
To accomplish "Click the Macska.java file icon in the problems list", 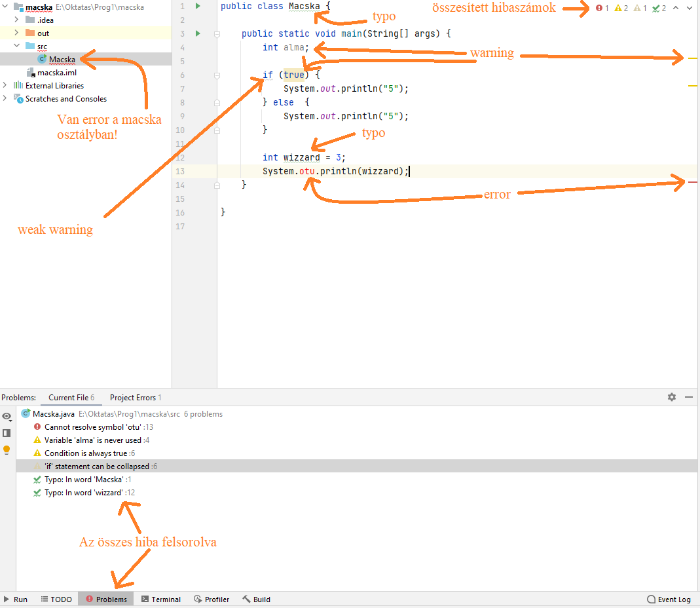I will pos(26,413).
